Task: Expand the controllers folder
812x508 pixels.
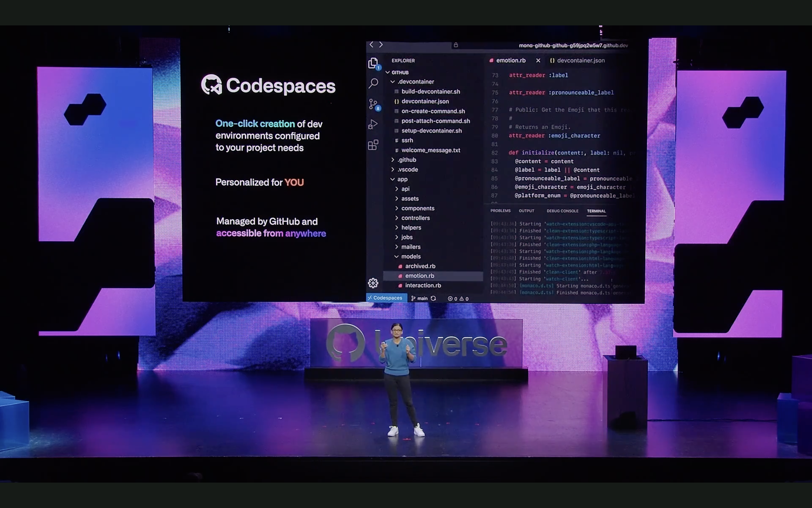Action: [x=412, y=218]
